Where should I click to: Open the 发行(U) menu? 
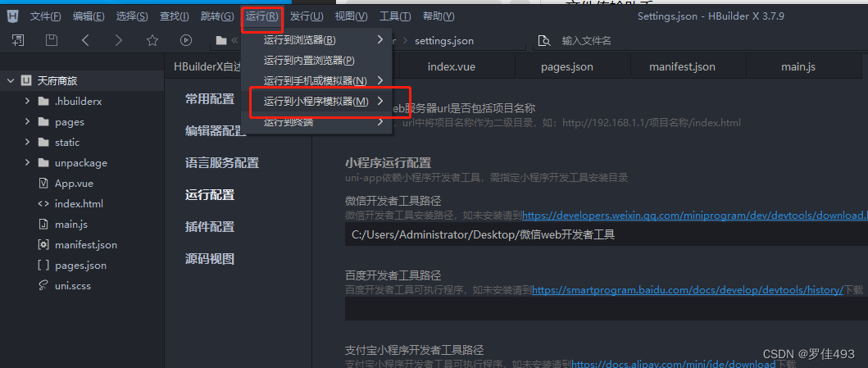(307, 16)
